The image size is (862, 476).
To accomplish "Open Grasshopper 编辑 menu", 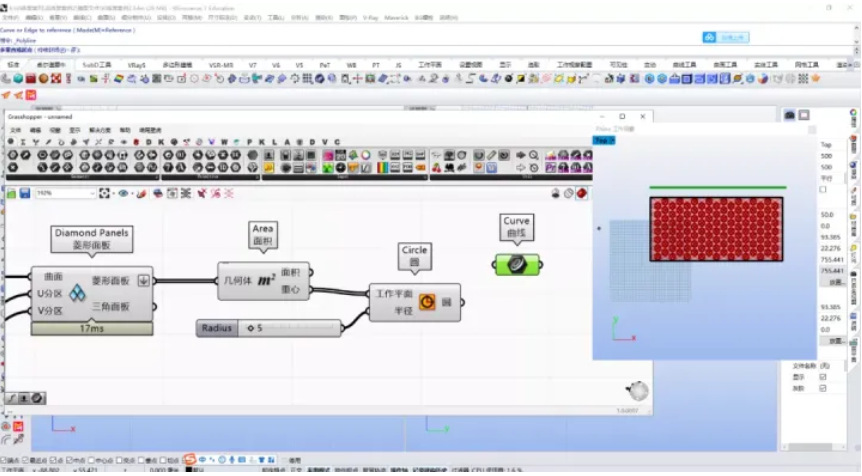I will 35,130.
